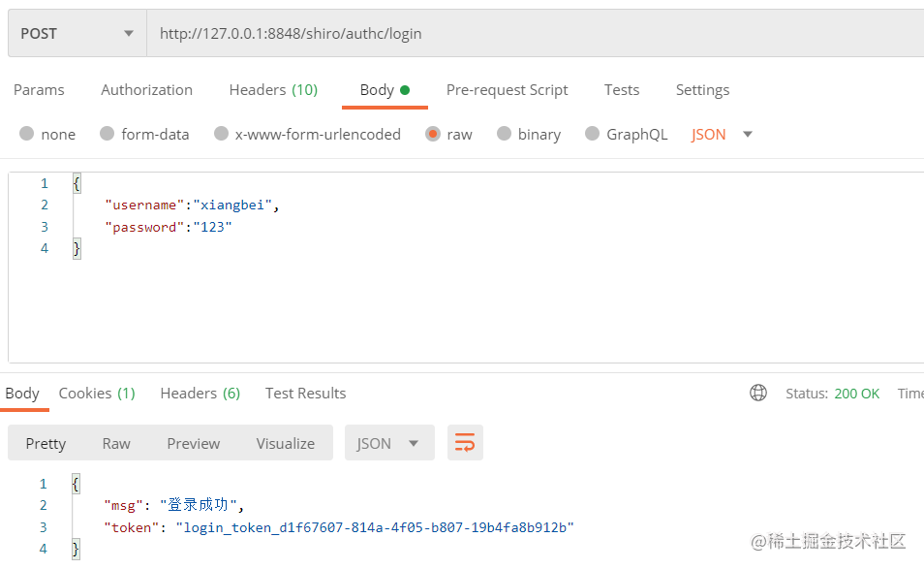The image size is (924, 569).
Task: Select the Pretty response view
Action: pyautogui.click(x=46, y=443)
